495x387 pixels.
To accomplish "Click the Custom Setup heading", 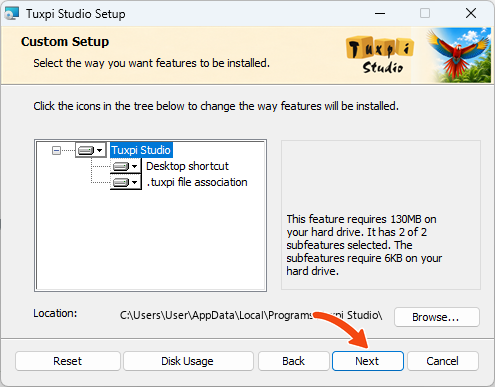I will (65, 42).
